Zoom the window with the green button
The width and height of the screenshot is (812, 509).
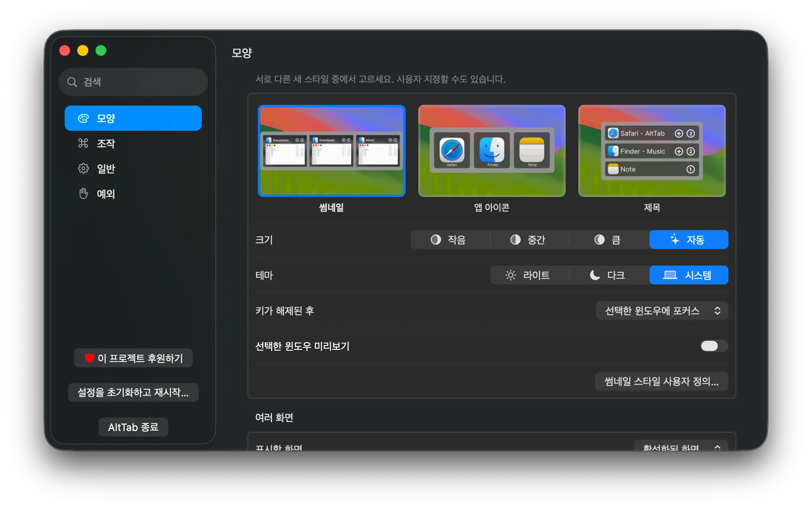click(101, 50)
